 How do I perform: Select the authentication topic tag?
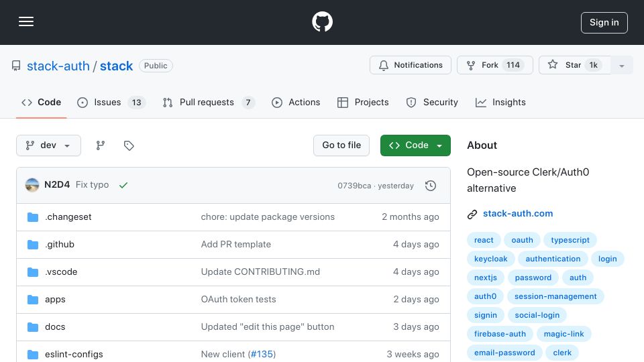coord(553,259)
